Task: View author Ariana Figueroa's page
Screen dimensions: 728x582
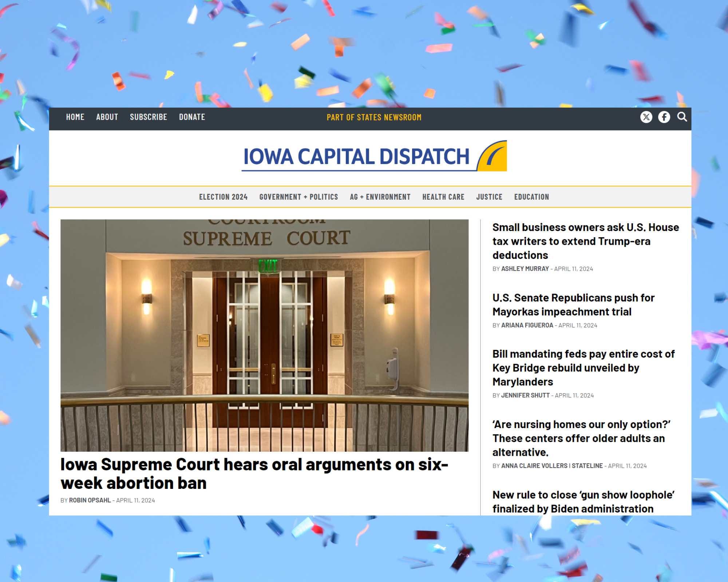Action: [527, 325]
